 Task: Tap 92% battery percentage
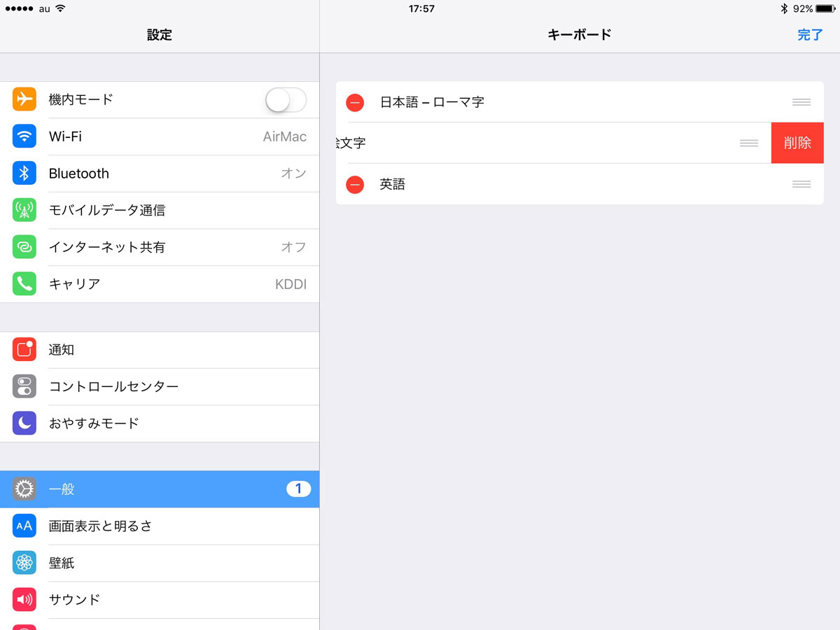(x=803, y=8)
